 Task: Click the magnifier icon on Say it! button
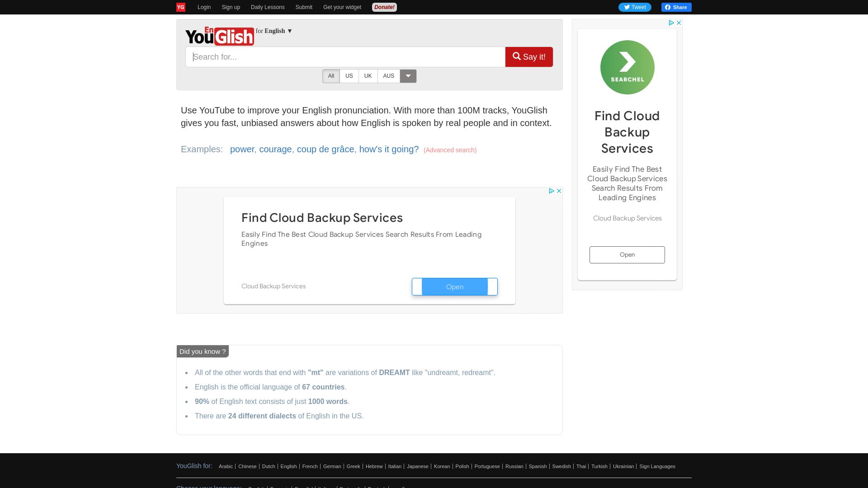517,56
